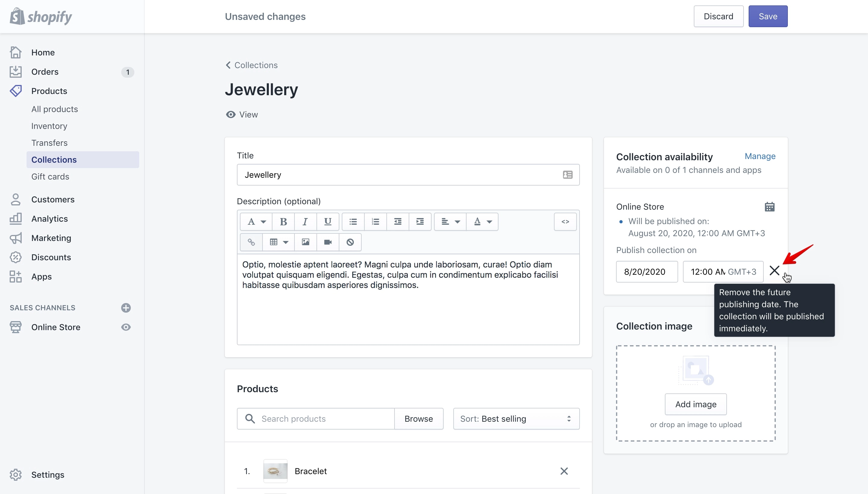Viewport: 868px width, 494px height.
Task: View Online Store via eye icon
Action: click(126, 327)
